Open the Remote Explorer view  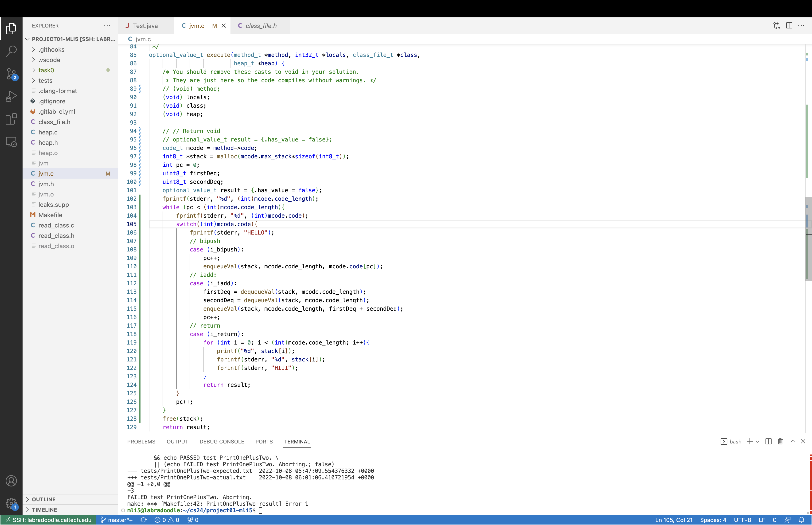pos(11,141)
